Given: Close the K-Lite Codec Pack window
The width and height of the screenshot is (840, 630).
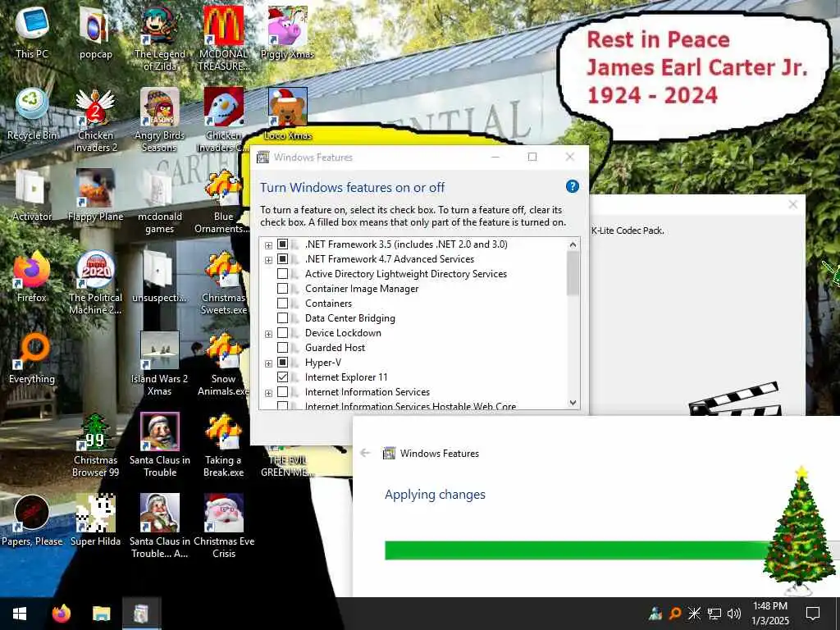Looking at the screenshot, I should (793, 204).
